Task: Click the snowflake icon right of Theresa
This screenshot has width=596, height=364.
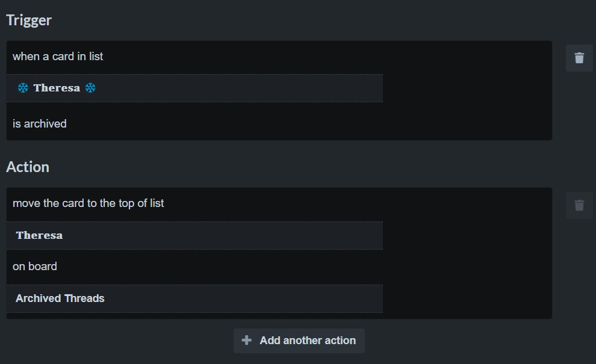Action: (x=90, y=88)
